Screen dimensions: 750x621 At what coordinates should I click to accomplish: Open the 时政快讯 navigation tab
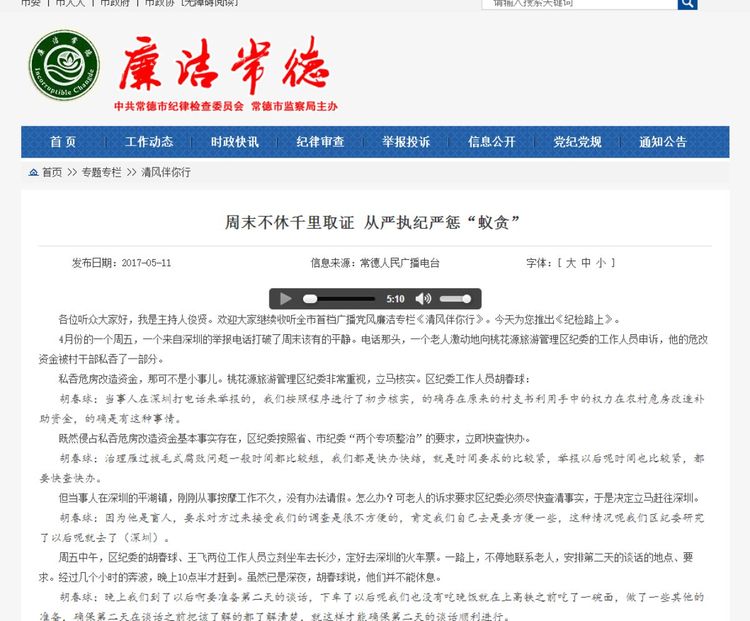point(234,142)
